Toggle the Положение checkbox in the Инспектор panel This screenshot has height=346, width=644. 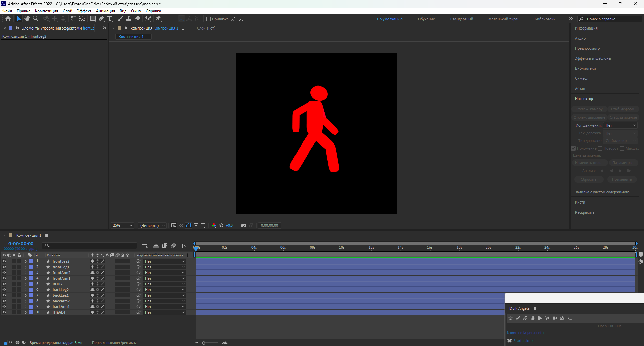(x=574, y=148)
